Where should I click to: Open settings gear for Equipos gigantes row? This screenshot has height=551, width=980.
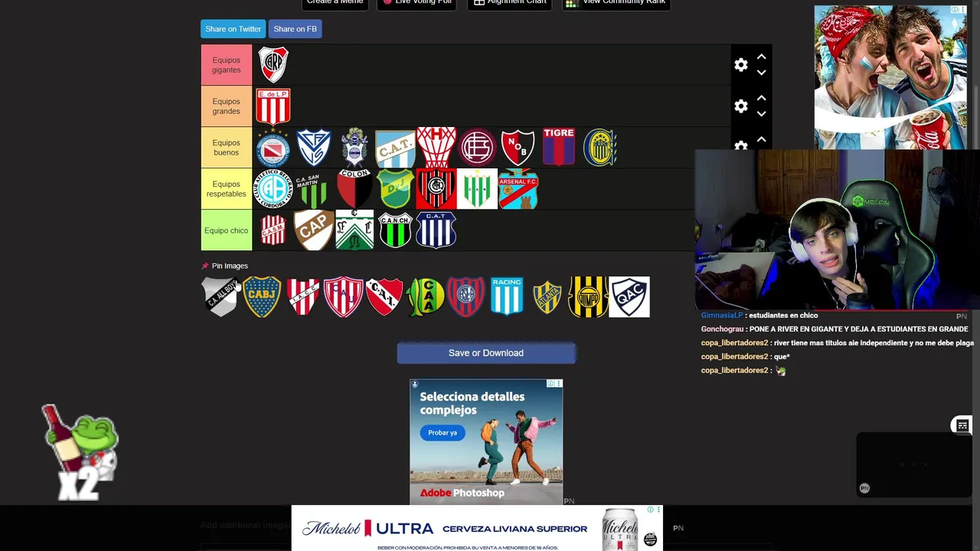pyautogui.click(x=741, y=65)
